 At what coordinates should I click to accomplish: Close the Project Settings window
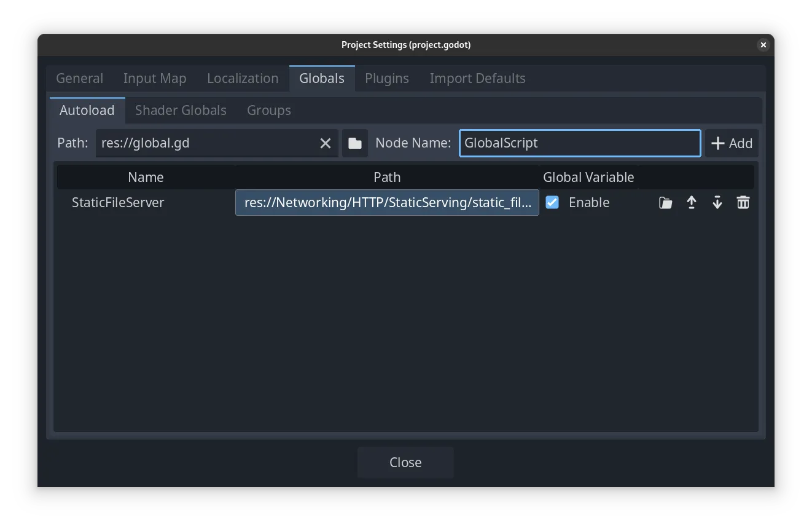click(405, 462)
